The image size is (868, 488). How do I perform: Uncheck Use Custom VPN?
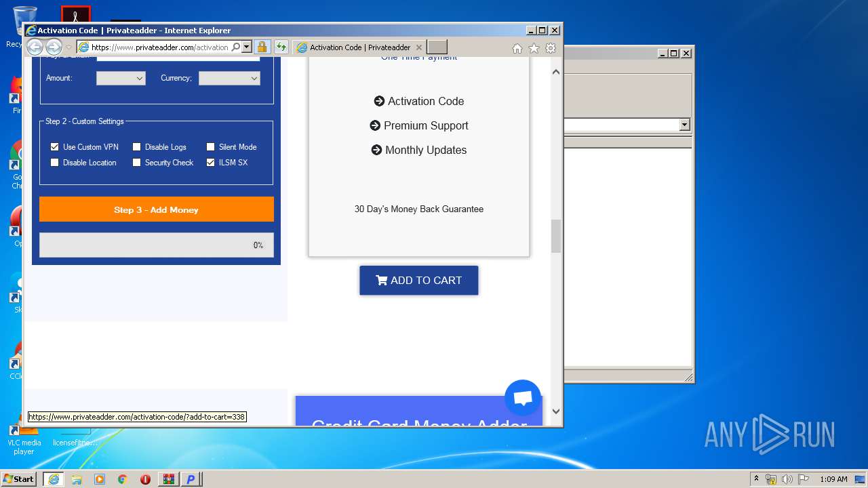pyautogui.click(x=55, y=146)
